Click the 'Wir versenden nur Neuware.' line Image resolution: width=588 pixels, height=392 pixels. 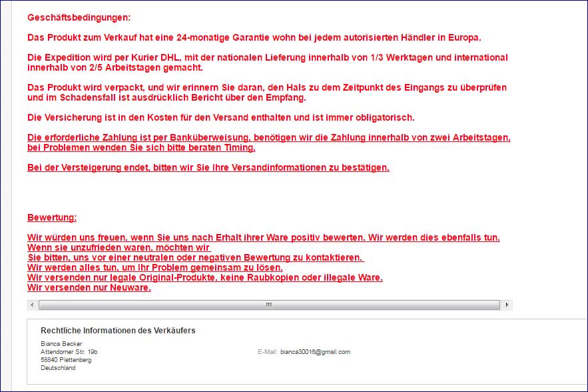click(x=89, y=287)
